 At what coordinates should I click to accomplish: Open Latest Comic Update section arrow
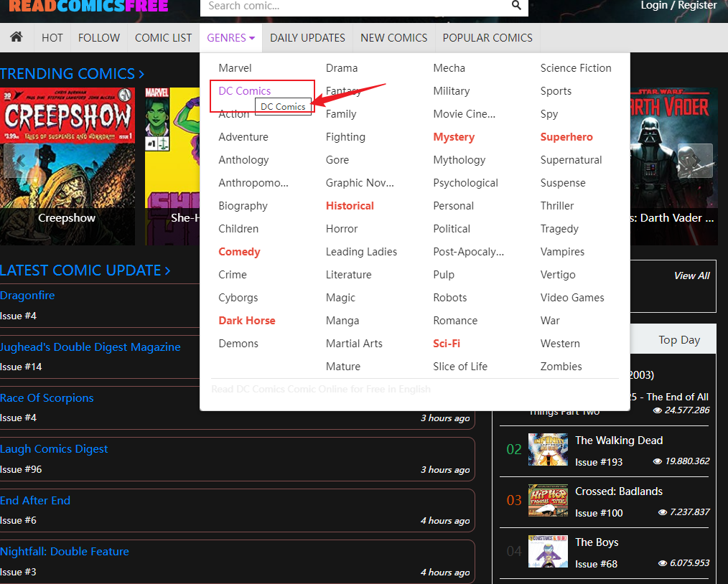(167, 270)
